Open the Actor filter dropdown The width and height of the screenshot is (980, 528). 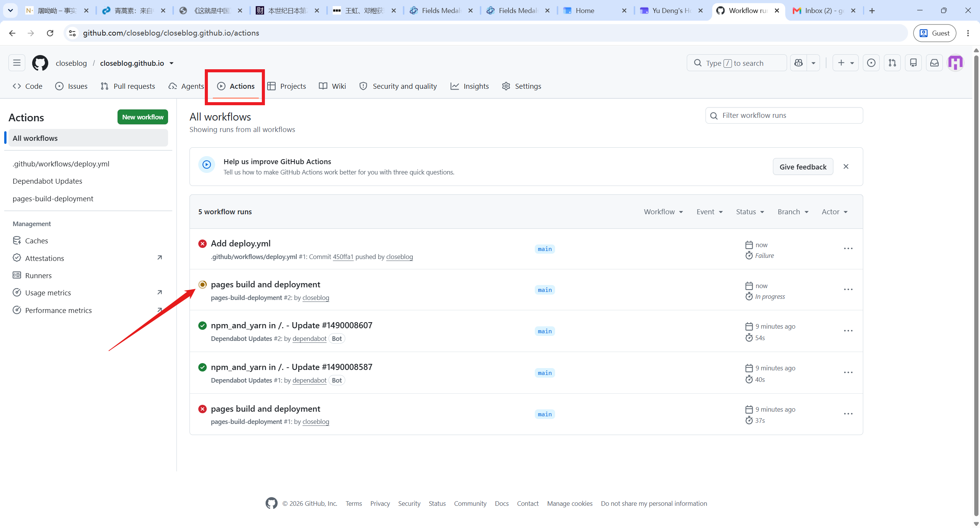(x=835, y=212)
